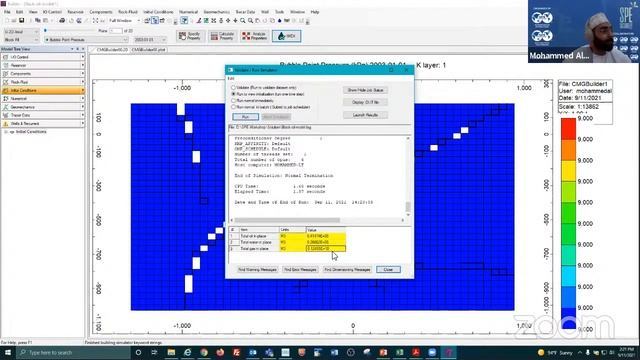The width and height of the screenshot is (640, 360).
Task: Click the water drop icon in toolbar
Action: 280,20
